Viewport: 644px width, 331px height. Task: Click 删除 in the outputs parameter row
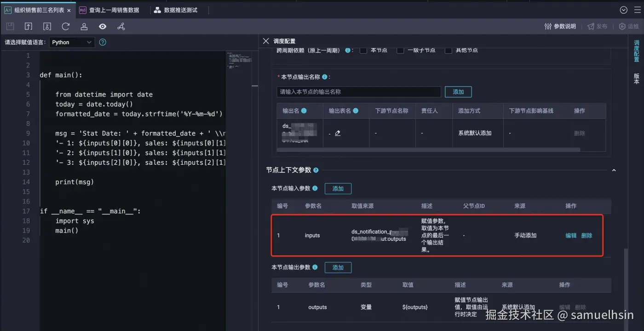click(x=580, y=307)
